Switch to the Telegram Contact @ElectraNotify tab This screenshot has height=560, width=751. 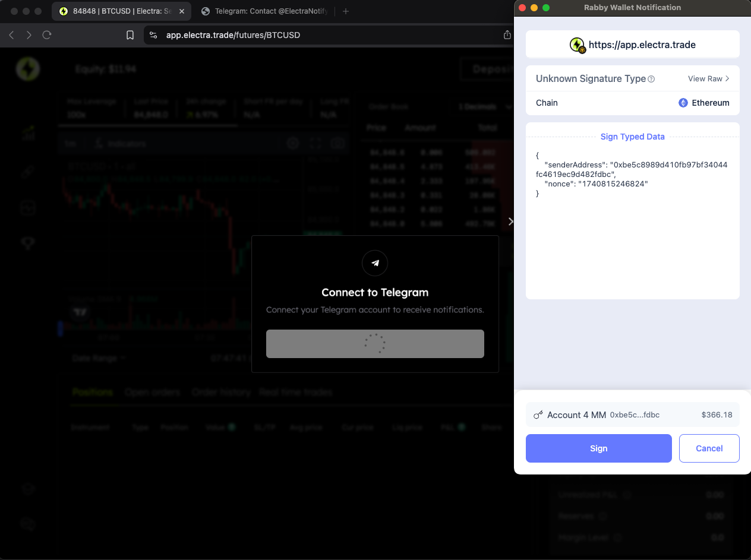click(x=264, y=11)
